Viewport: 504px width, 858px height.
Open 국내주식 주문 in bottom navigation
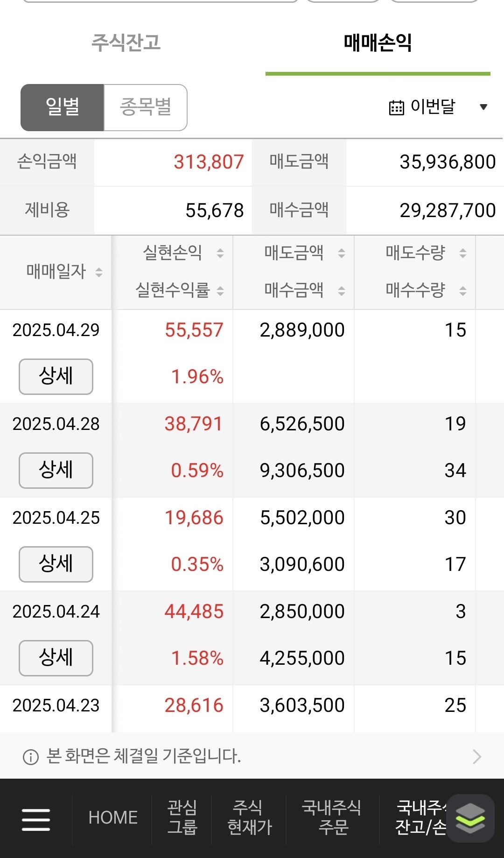click(331, 817)
